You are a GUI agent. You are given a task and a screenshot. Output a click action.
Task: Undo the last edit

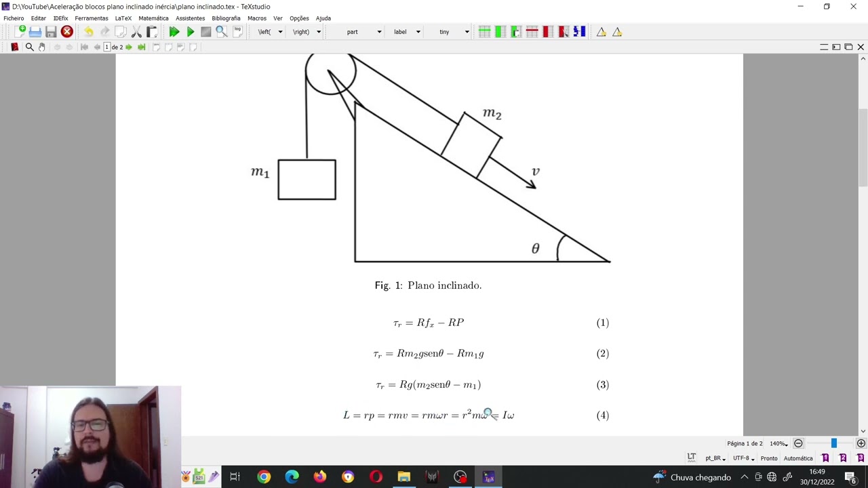[x=89, y=32]
